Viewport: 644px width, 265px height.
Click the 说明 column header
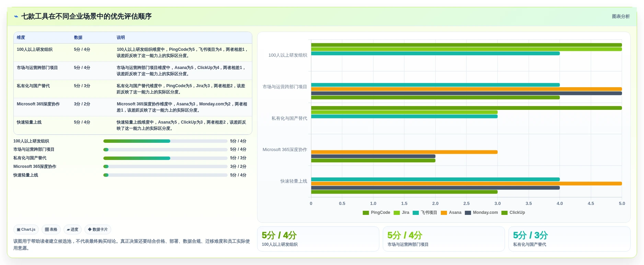(x=120, y=38)
